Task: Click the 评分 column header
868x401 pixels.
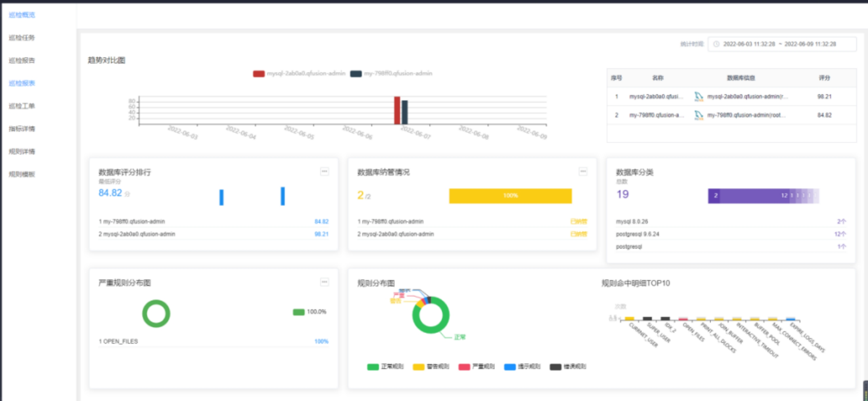Action: tap(824, 78)
